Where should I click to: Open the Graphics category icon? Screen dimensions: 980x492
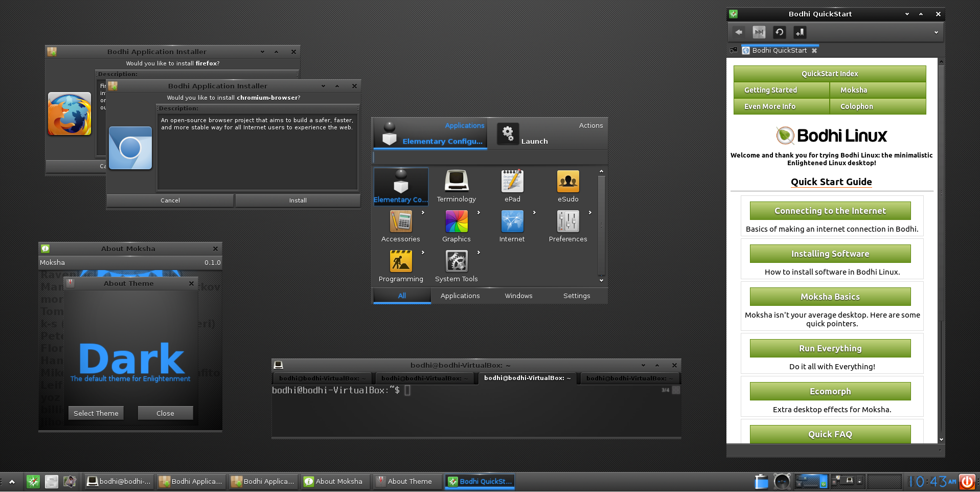click(x=457, y=221)
